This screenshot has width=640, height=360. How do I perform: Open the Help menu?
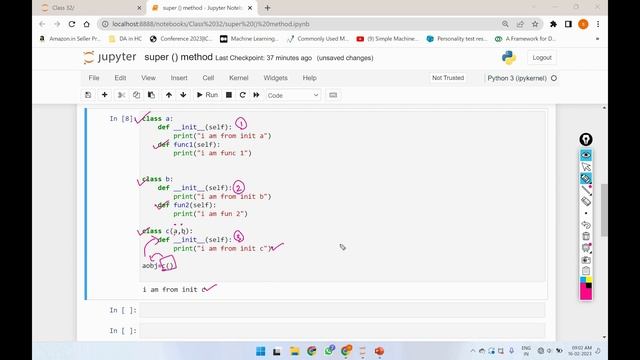pyautogui.click(x=309, y=78)
